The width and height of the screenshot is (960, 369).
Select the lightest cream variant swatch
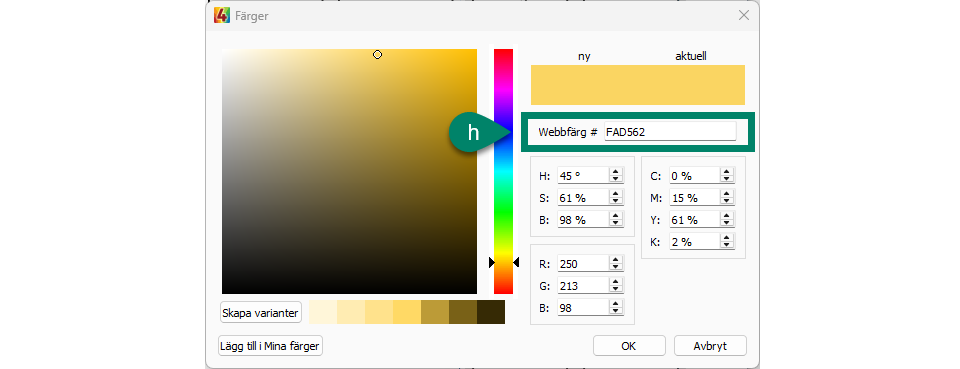click(x=323, y=312)
